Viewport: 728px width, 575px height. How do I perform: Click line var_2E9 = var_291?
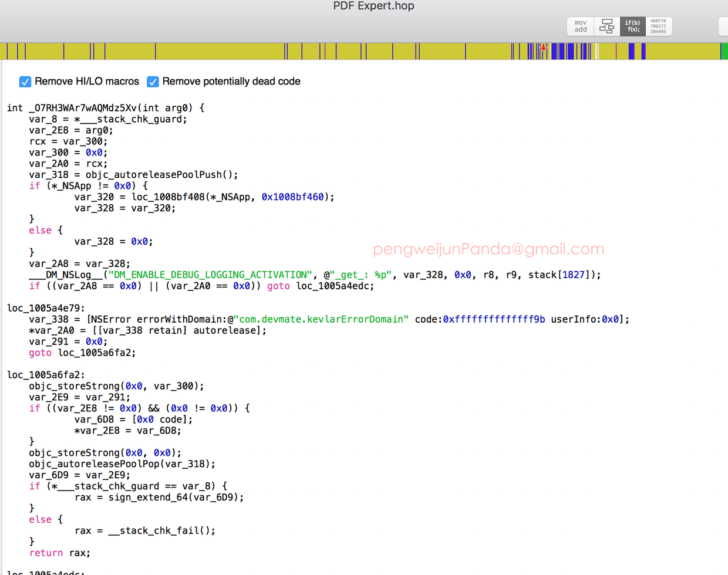point(80,398)
